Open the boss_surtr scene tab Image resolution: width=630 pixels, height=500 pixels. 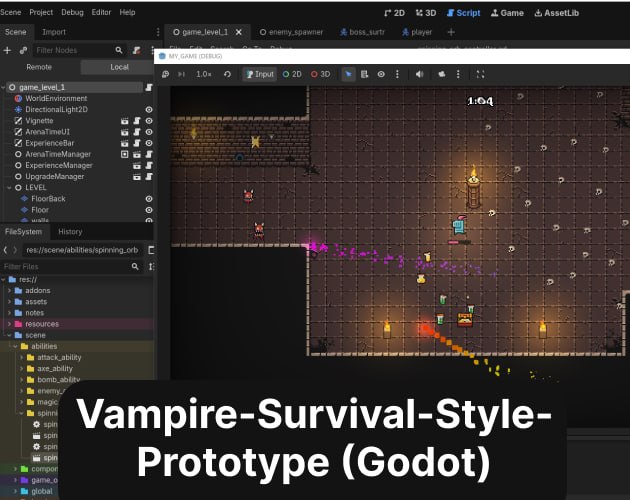[x=363, y=32]
